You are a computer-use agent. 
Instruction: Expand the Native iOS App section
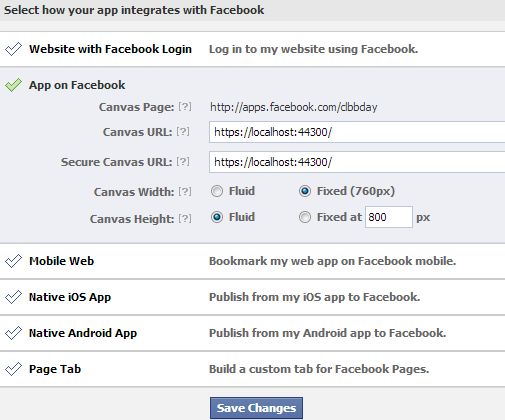click(x=70, y=297)
